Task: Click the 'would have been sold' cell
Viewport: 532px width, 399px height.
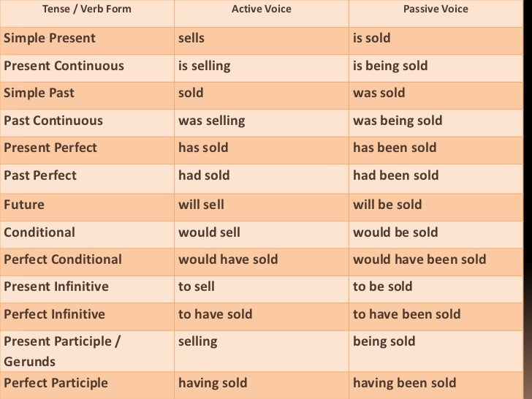Action: (x=419, y=259)
